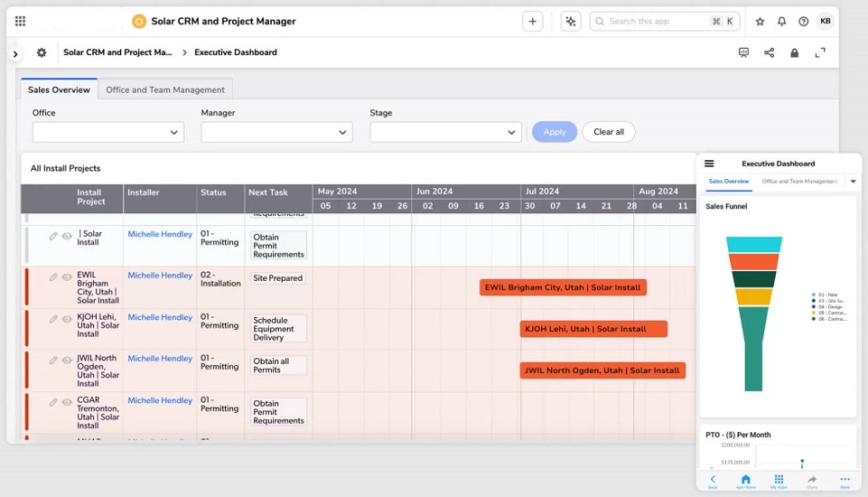Click pencil edit icon for EWIL Brigham City row
Screen dimensions: 868x497
pyautogui.click(x=53, y=277)
